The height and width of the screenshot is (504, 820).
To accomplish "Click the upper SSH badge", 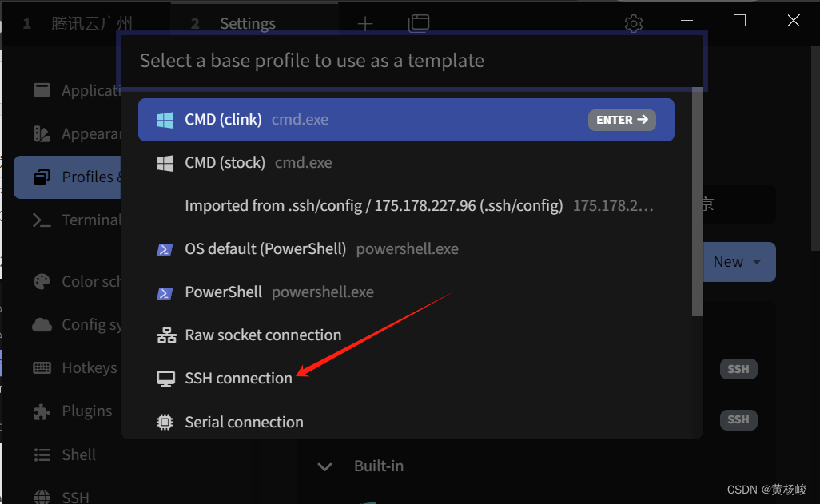I will 738,369.
